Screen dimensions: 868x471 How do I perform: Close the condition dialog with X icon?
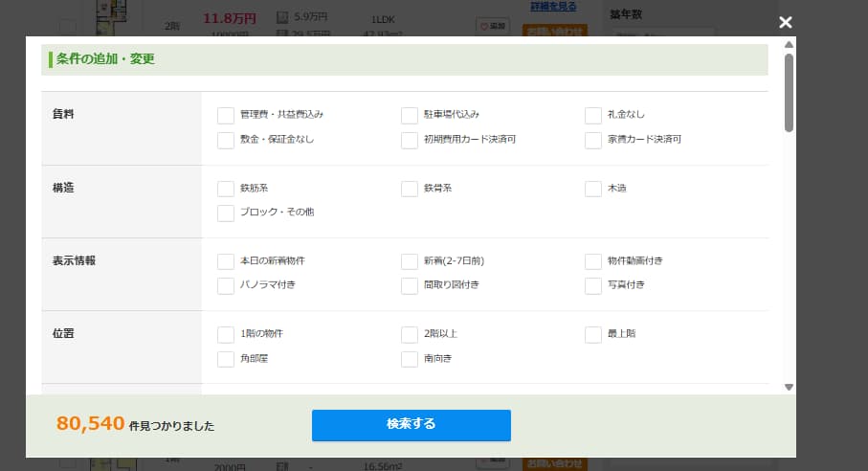(785, 22)
